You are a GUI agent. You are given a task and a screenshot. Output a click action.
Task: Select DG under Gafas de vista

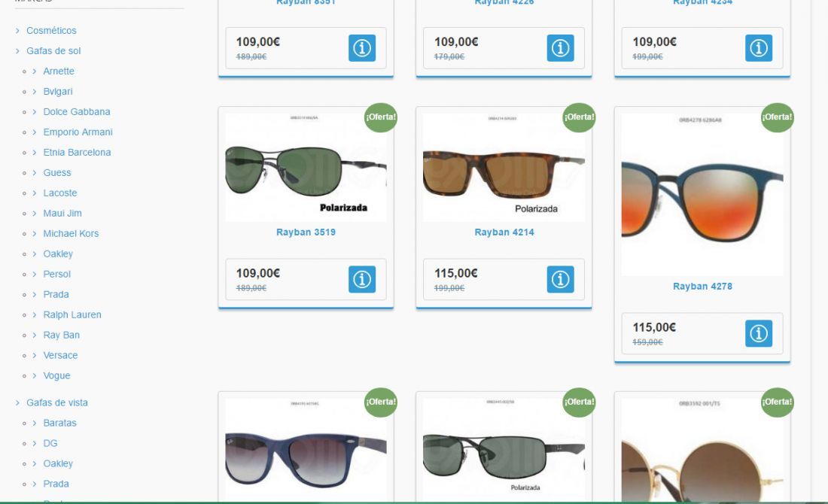(x=50, y=443)
